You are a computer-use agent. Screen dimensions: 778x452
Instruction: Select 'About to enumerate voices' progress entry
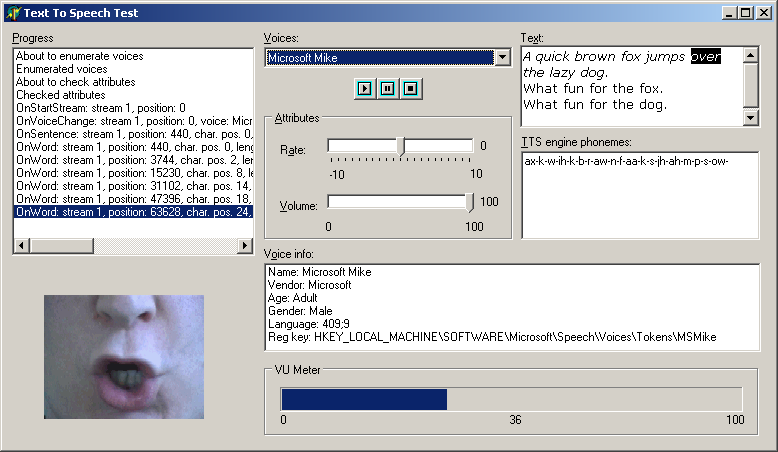tap(80, 56)
